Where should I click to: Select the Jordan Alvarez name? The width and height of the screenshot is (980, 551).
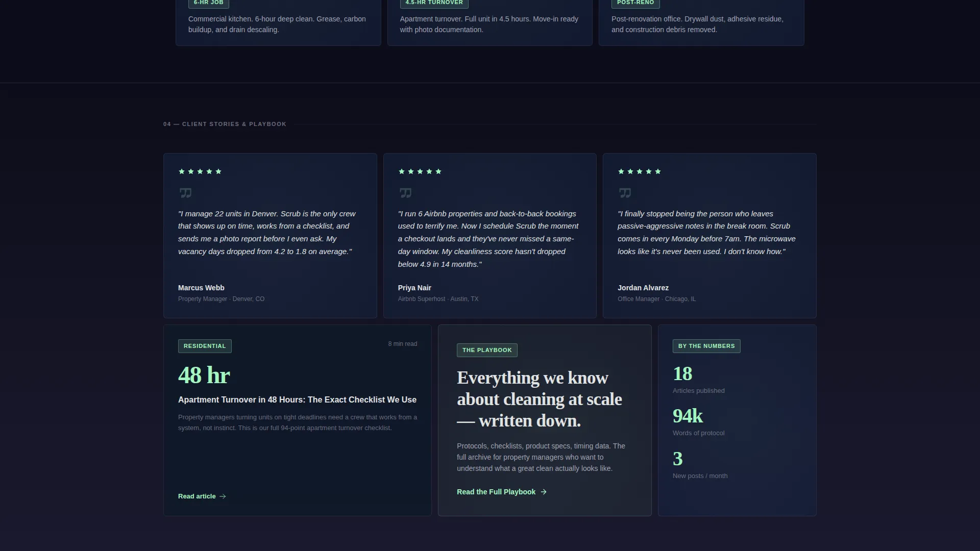coord(643,288)
